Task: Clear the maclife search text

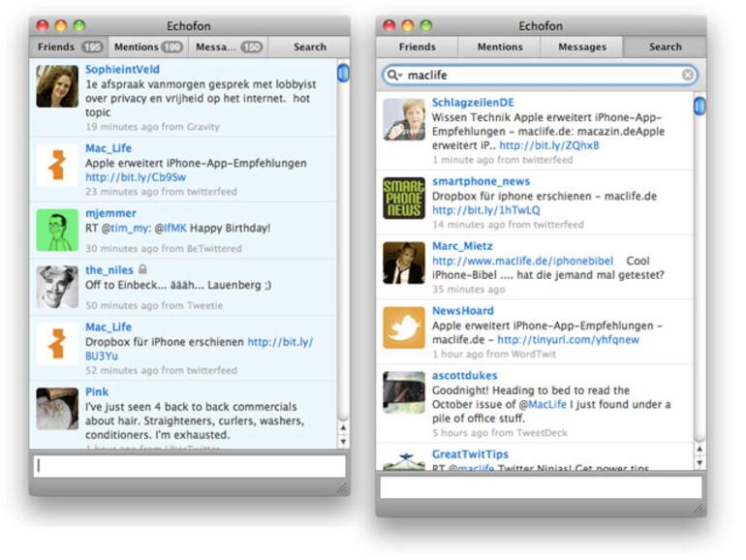Action: coord(688,76)
